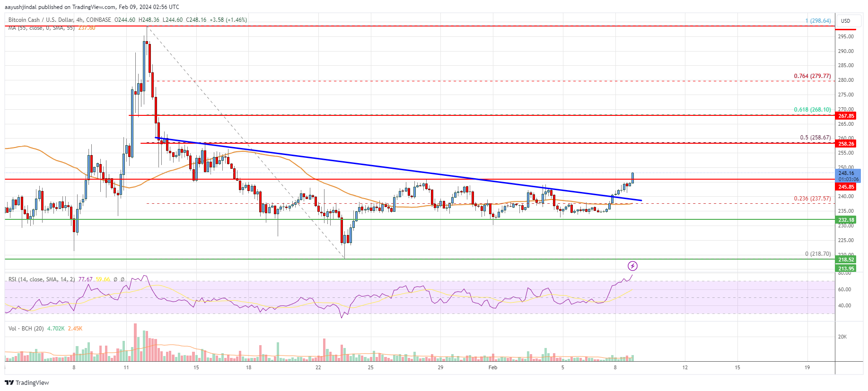Click the MA (55, close, 0, SMA, 55) indicator label

41,28
